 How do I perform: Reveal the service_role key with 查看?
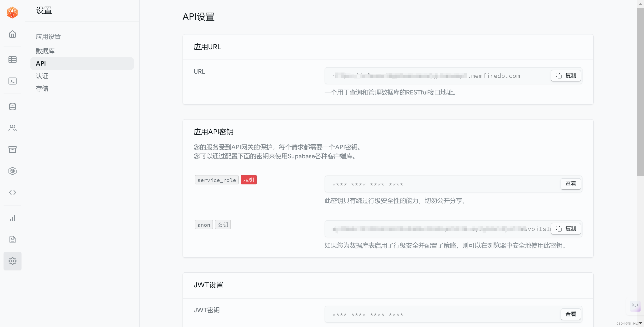click(570, 184)
